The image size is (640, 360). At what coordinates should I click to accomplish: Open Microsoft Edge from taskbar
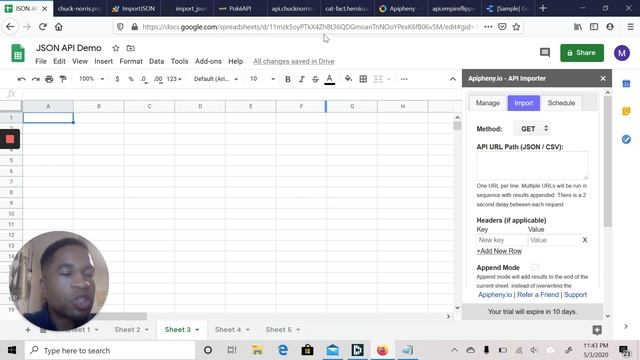(x=282, y=350)
